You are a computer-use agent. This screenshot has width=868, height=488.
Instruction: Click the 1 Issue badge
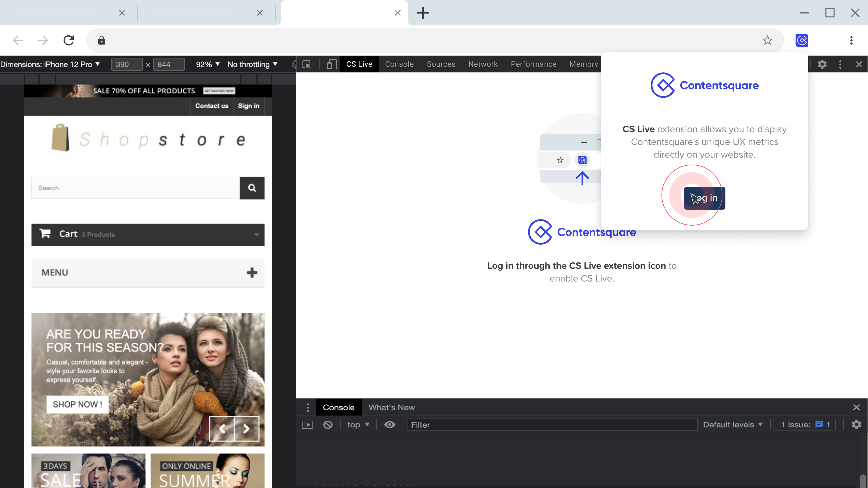[x=805, y=425]
